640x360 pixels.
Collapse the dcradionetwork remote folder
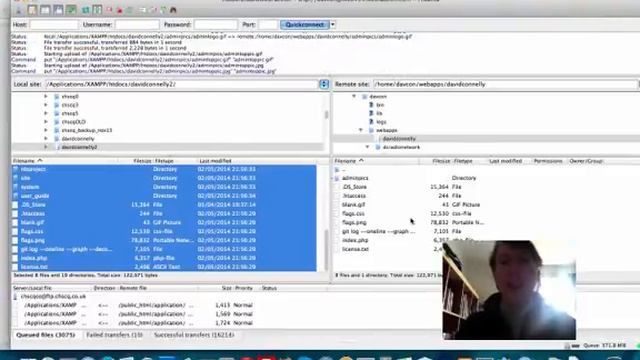[x=367, y=147]
